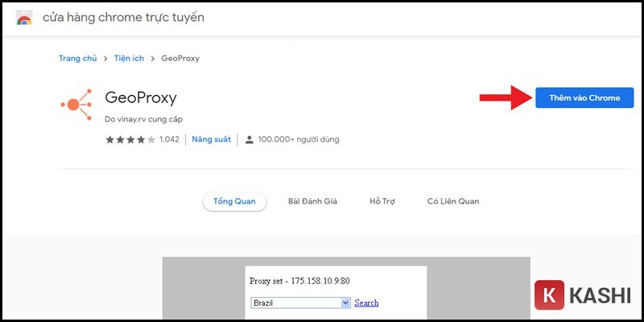This screenshot has height=322, width=644.
Task: Click the GeoProxy screenshot preview image
Action: [346, 288]
